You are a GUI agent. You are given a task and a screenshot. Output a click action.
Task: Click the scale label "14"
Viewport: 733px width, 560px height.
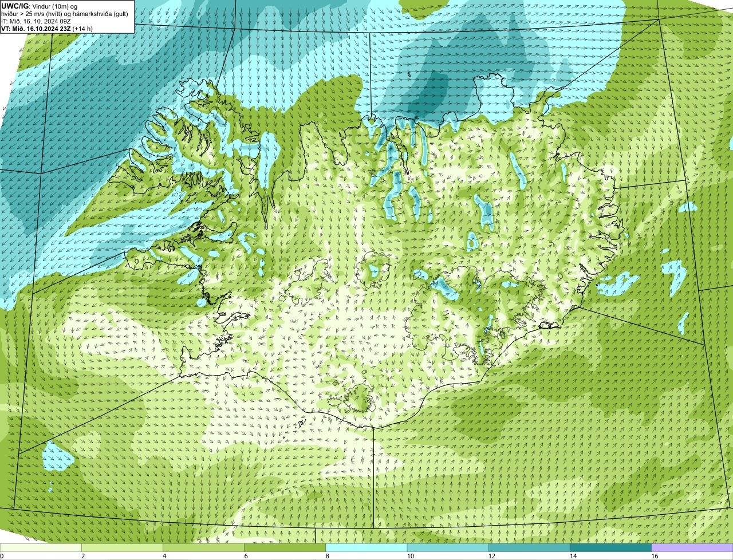pyautogui.click(x=573, y=556)
